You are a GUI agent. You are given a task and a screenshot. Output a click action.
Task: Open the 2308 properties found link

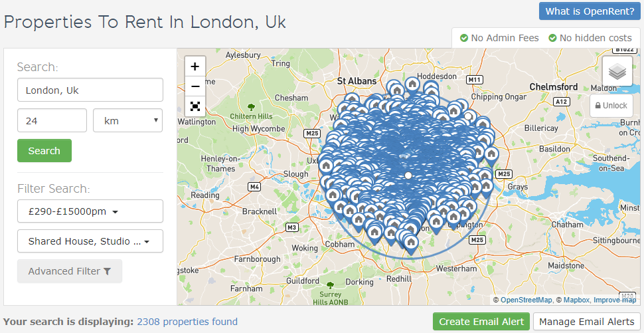187,322
